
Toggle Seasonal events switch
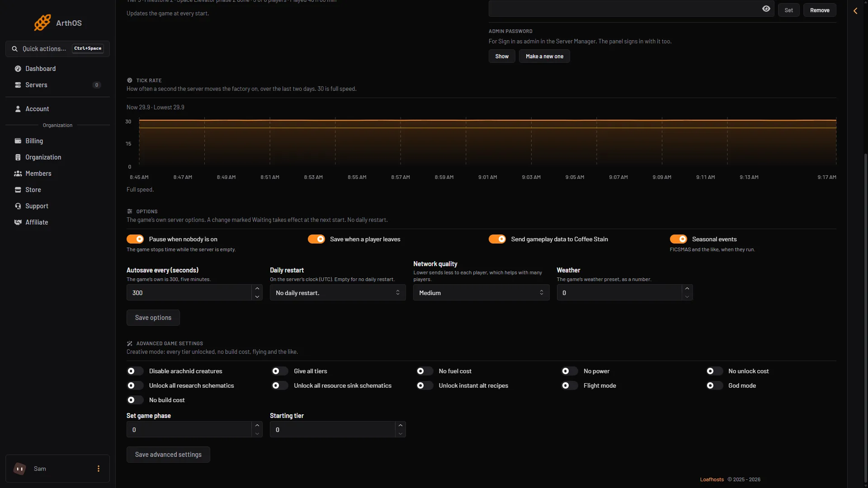(679, 239)
